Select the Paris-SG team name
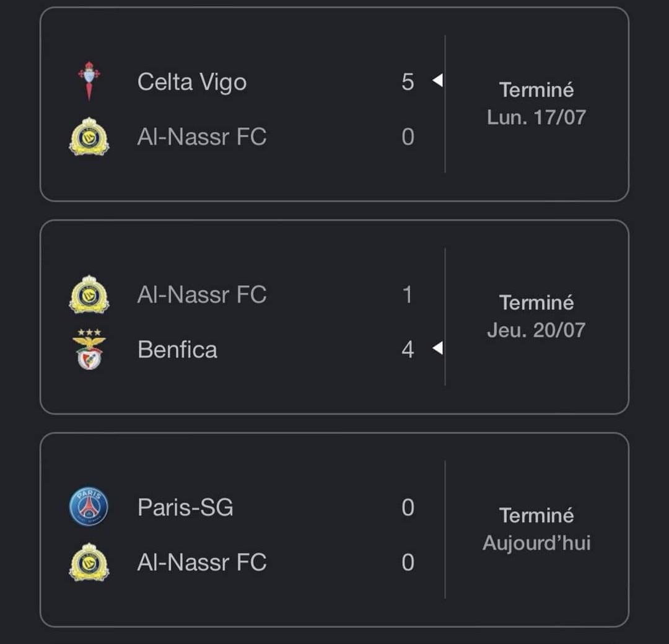Screen dimensions: 669x644 click(185, 508)
